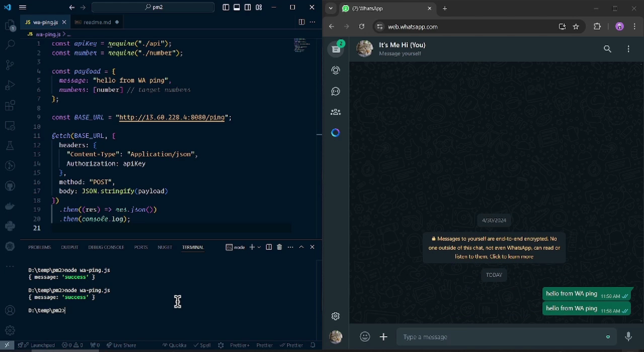
Task: Split the terminal panel
Action: 269,247
